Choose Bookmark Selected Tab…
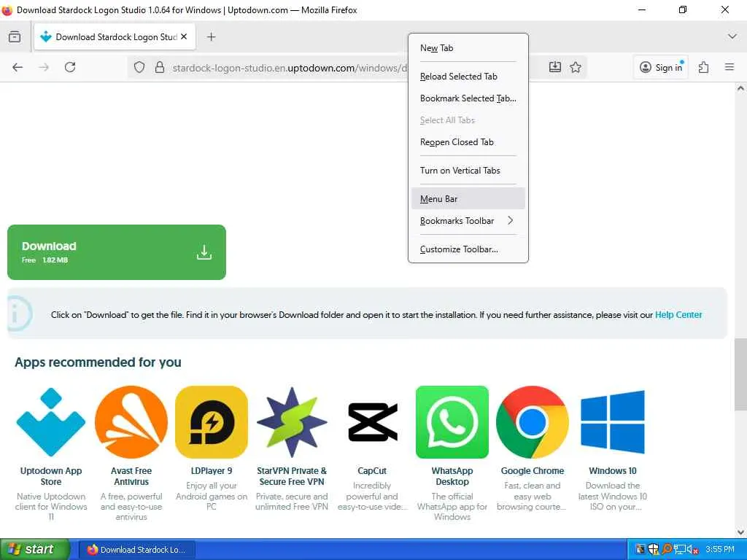The width and height of the screenshot is (747, 560). 468,98
